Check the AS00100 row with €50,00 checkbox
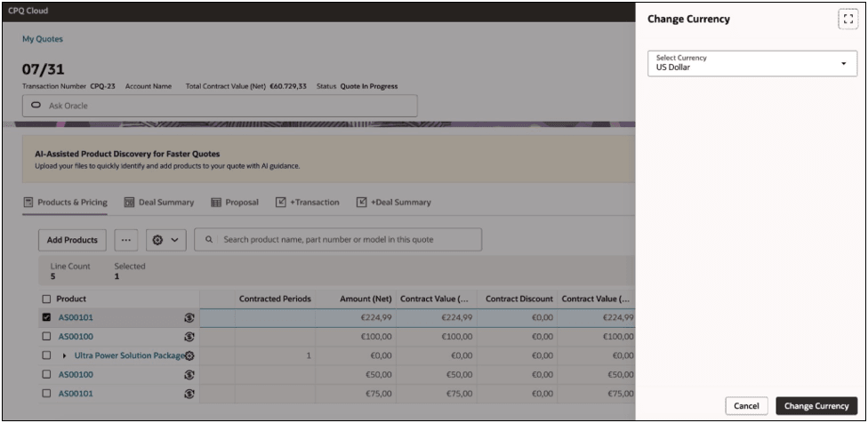 (x=46, y=374)
